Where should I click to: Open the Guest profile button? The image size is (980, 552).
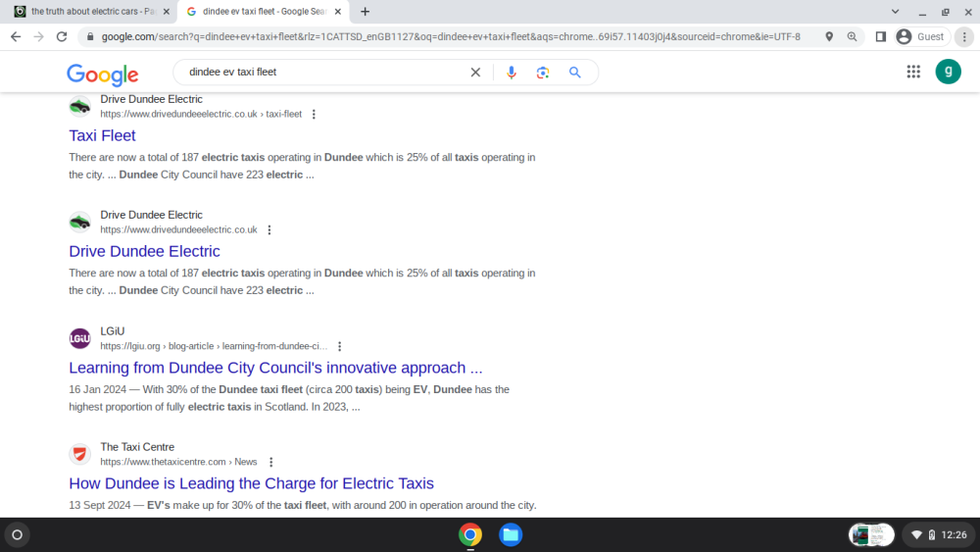921,37
